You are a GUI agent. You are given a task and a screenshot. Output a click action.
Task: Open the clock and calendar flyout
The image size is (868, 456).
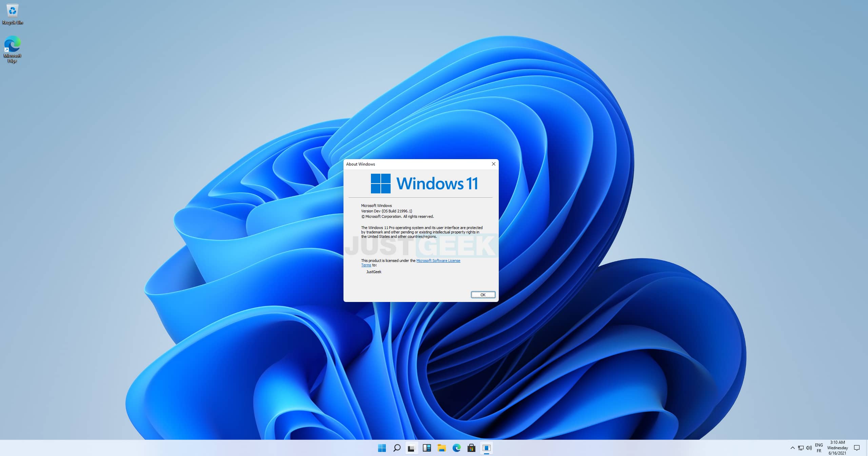pos(837,448)
